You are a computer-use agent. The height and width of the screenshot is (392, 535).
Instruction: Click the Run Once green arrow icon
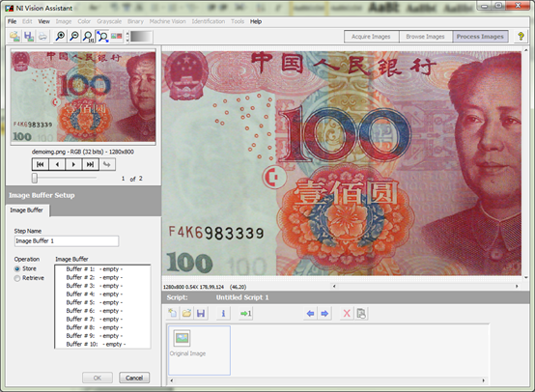[245, 313]
